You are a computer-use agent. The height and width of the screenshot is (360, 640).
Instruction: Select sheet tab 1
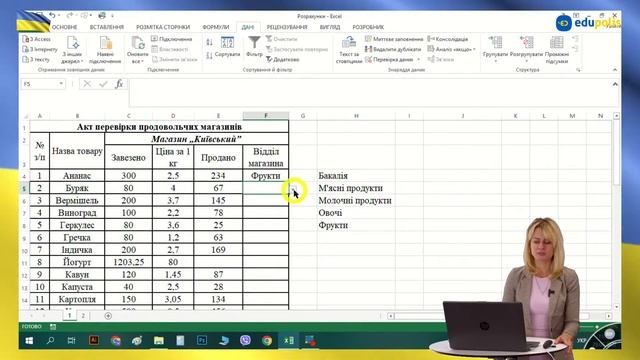pyautogui.click(x=69, y=316)
